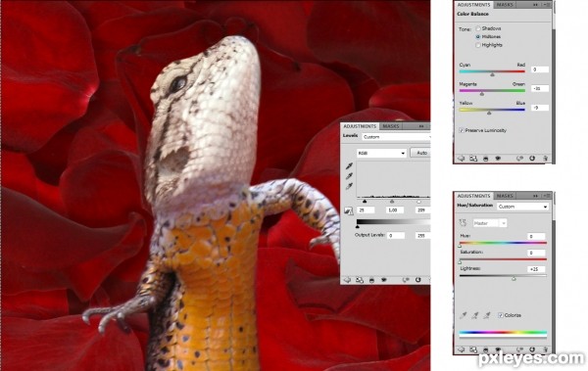Reset defaults icon in Hue/Saturation panel

(532, 349)
